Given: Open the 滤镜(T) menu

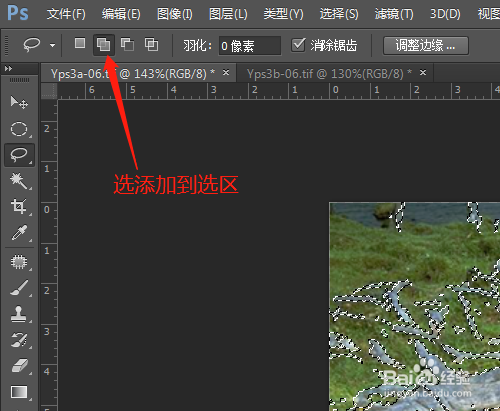Looking at the screenshot, I should 394,14.
